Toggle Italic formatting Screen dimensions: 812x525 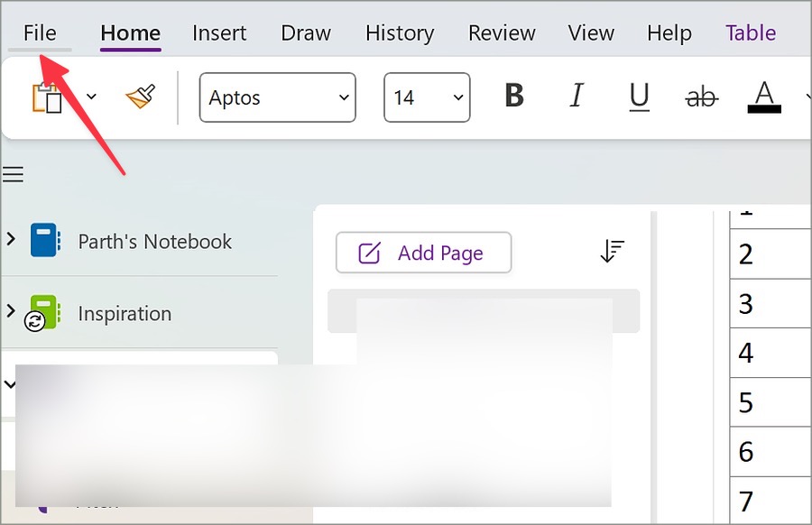[577, 97]
